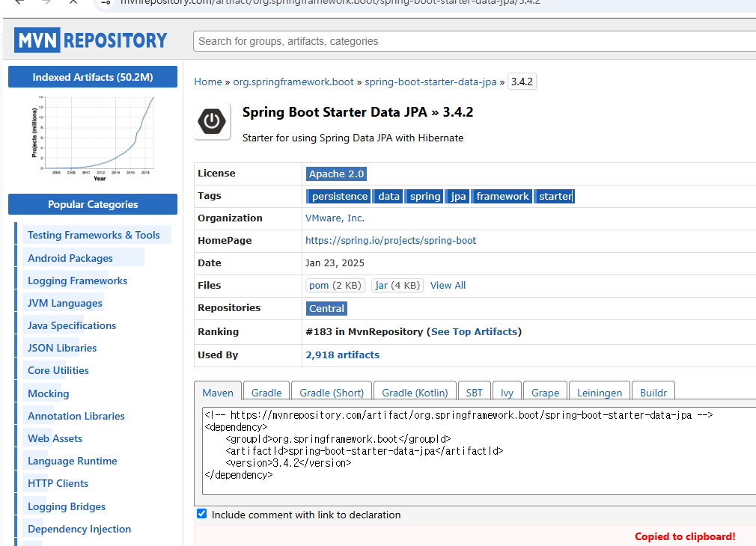Screen dimensions: 756x546
Task: Open Logging Frameworks category
Action: (x=77, y=280)
